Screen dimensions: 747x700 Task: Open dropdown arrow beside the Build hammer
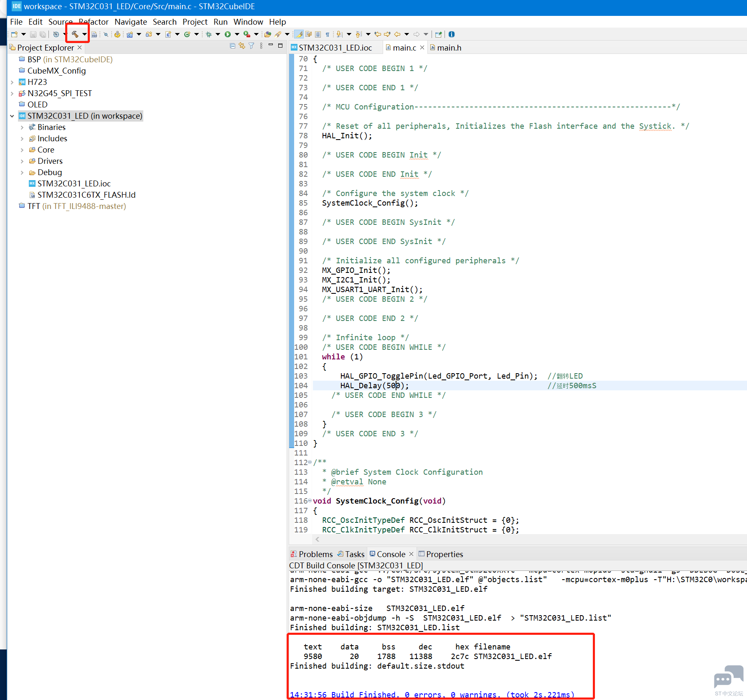[x=84, y=34]
